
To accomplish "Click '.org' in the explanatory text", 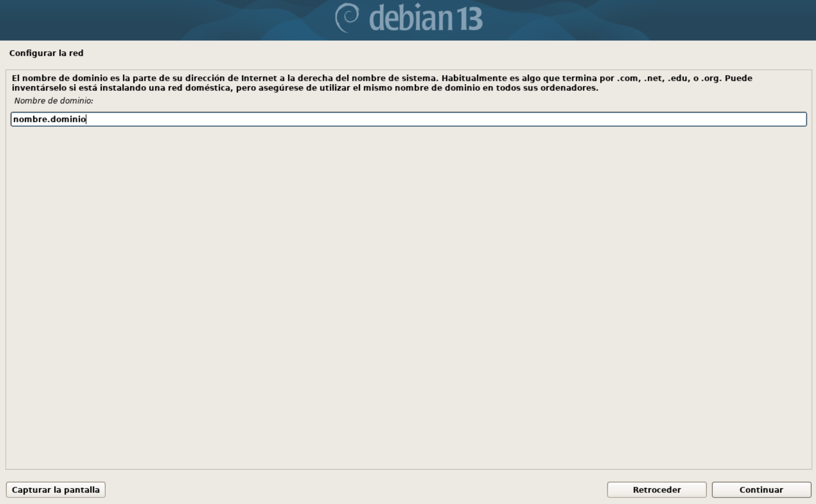I will 711,78.
